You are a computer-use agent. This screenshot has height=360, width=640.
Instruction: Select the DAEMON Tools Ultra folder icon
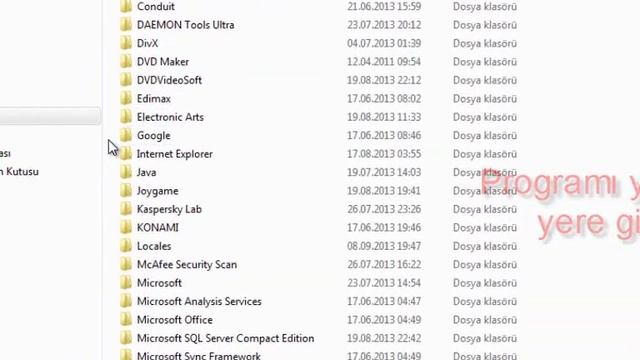pyautogui.click(x=126, y=25)
